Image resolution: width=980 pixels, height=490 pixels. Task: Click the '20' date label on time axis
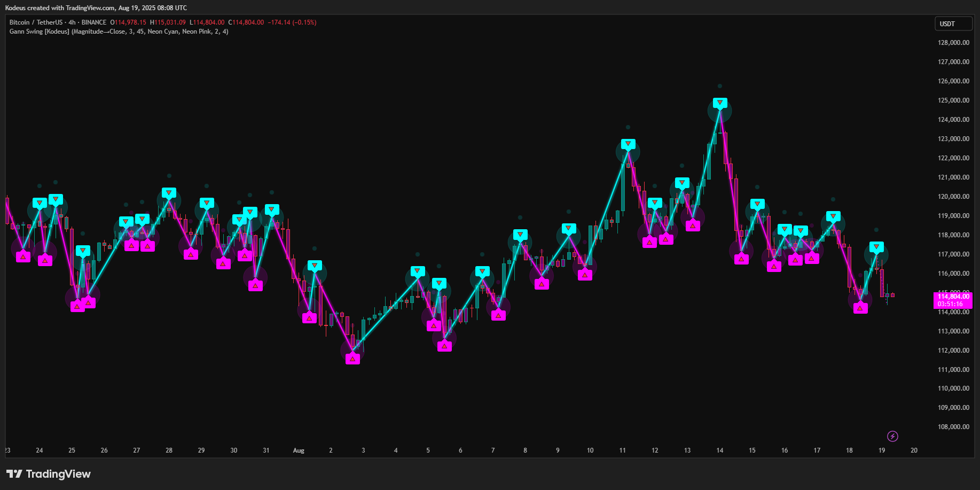click(914, 450)
